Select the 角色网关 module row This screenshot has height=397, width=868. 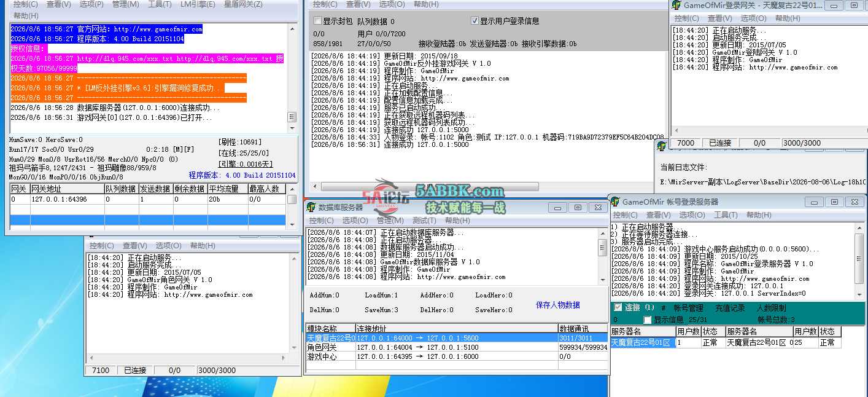click(x=457, y=347)
